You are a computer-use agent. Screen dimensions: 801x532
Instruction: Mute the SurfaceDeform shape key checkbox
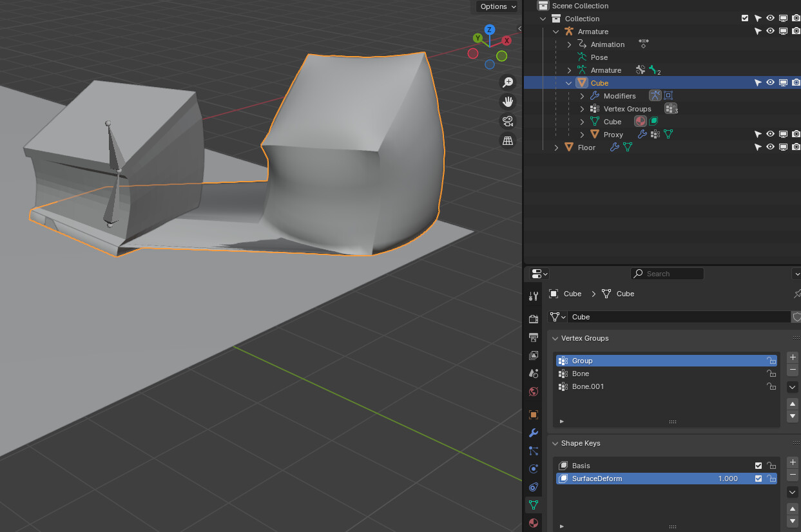(758, 479)
